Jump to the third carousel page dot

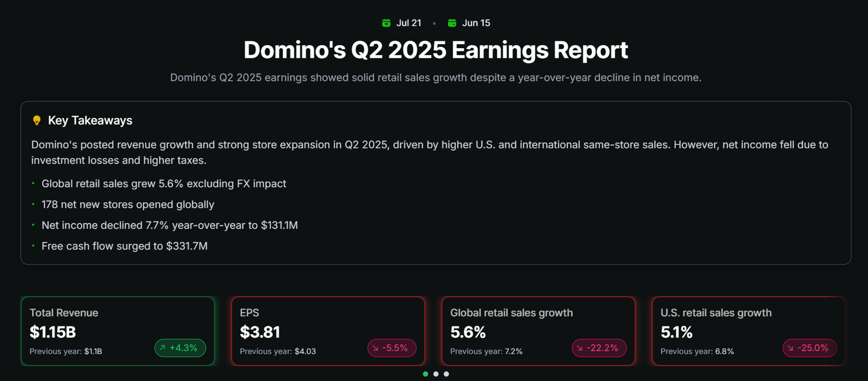446,374
